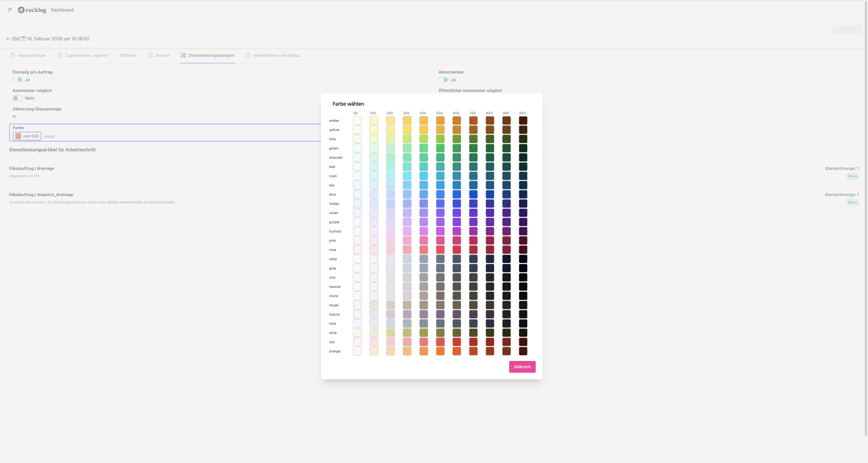Screen dimensions: 868x463
Task: Select the amber 50 swatch
Action: tap(357, 121)
